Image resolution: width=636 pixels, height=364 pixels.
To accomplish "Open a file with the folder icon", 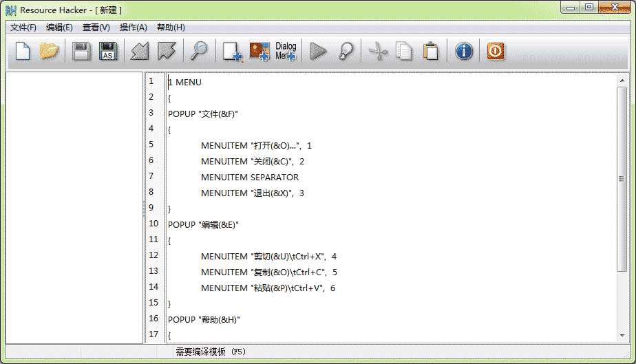I will pyautogui.click(x=49, y=52).
